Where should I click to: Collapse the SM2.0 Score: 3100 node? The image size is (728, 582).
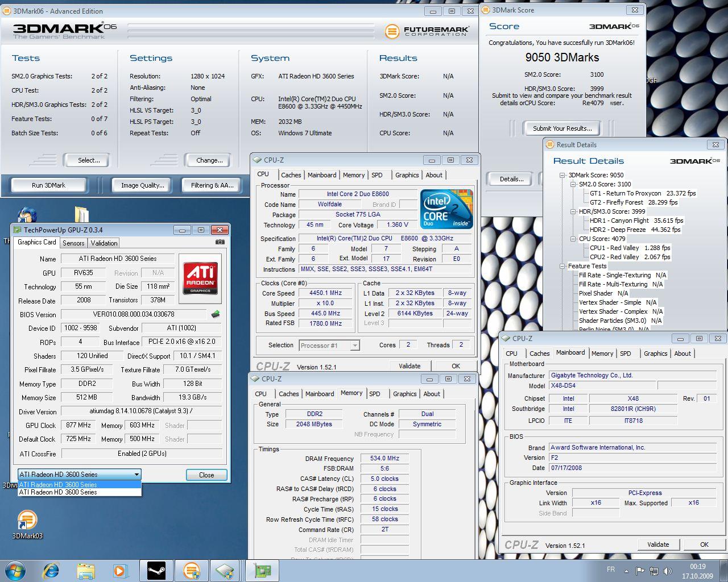(573, 184)
